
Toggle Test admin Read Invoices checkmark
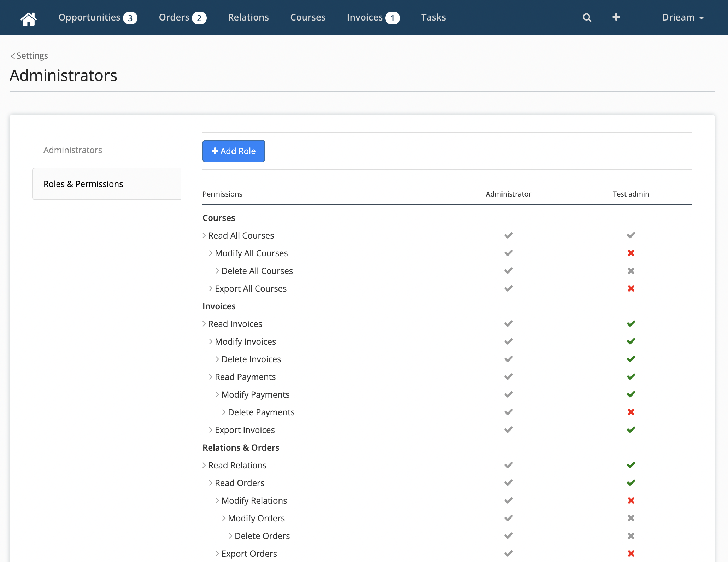pyautogui.click(x=631, y=323)
